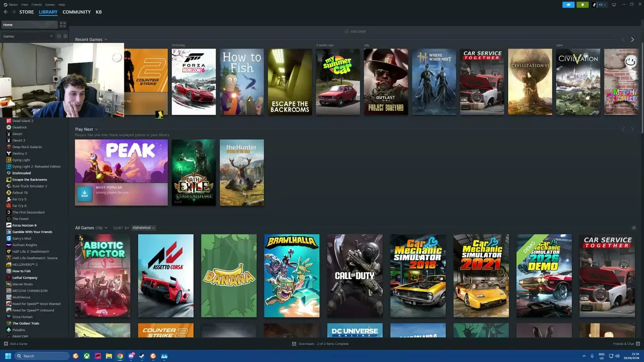This screenshot has width=644, height=362.
Task: Open Discord from the taskbar
Action: click(x=131, y=356)
